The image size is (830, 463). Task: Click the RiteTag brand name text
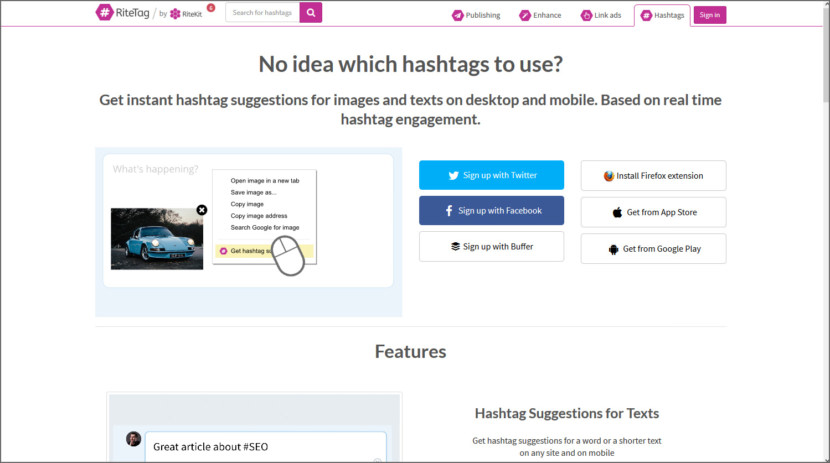pos(132,13)
